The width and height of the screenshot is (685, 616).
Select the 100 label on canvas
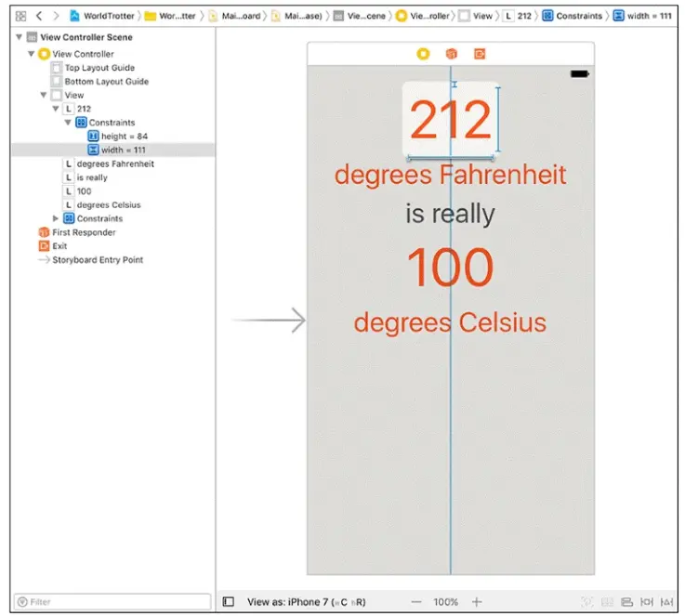[x=451, y=267]
